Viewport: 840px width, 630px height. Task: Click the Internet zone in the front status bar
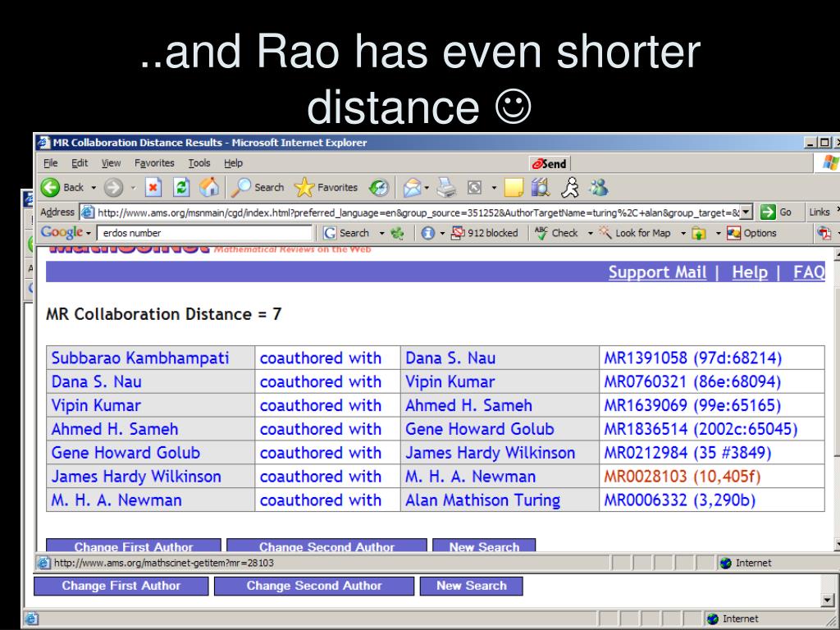point(746,563)
